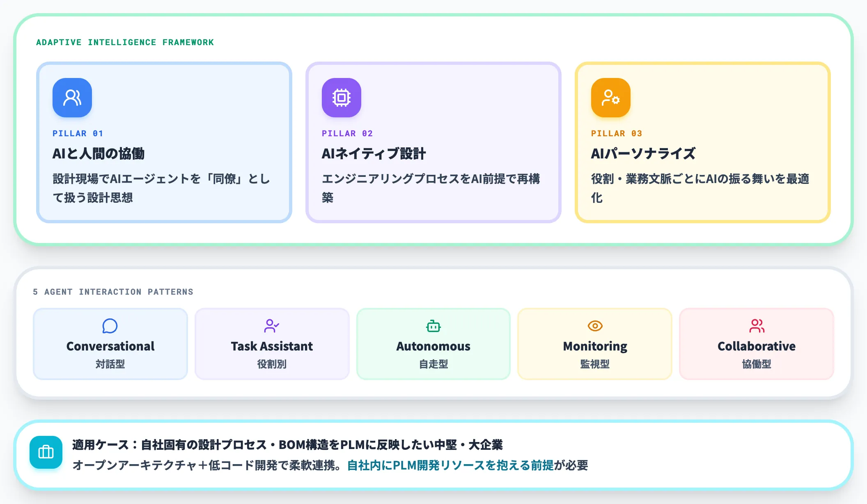Click the 適用ケース title line
The height and width of the screenshot is (504, 867).
click(x=287, y=444)
